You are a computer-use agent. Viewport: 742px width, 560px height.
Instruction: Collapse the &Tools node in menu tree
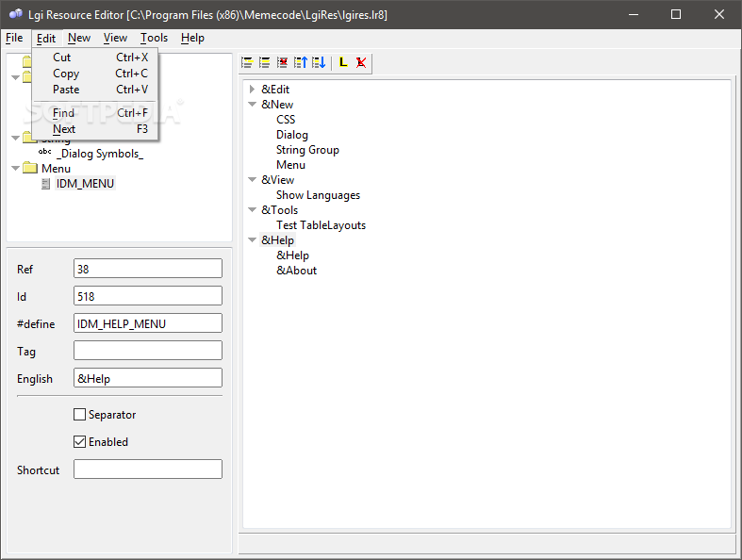253,209
